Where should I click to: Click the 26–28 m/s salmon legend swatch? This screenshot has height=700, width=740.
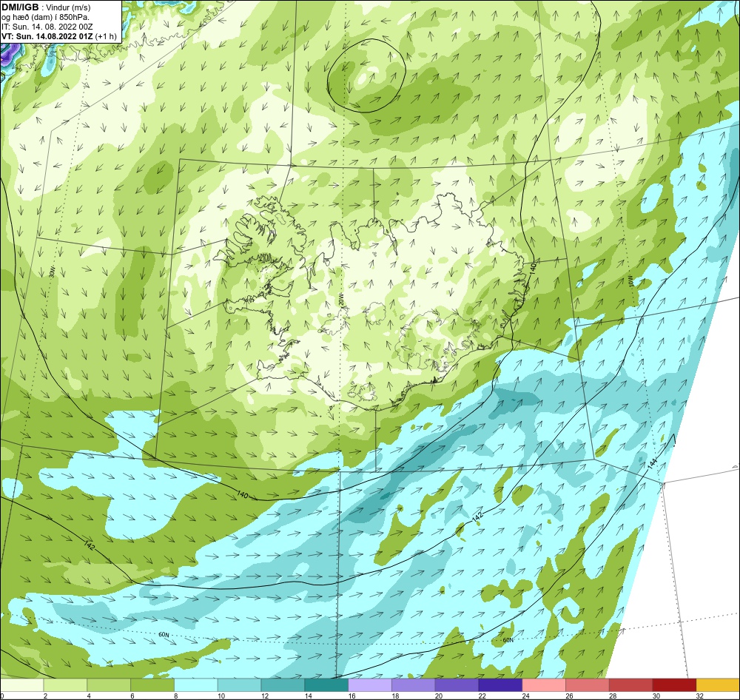click(588, 685)
